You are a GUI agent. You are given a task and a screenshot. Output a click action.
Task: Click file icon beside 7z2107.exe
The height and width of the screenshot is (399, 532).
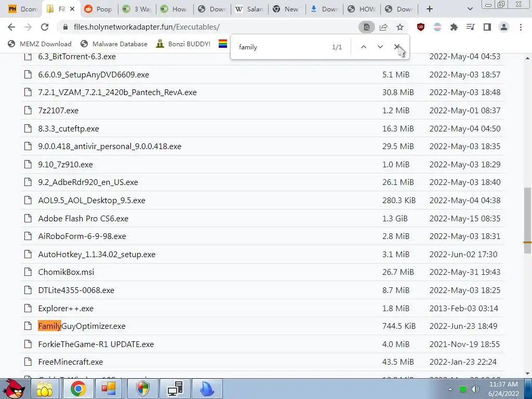click(28, 110)
